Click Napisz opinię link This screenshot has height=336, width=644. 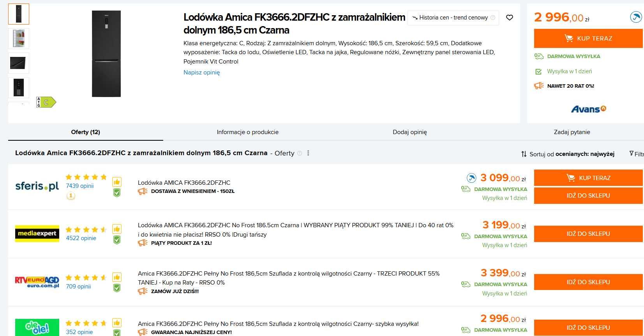201,73
